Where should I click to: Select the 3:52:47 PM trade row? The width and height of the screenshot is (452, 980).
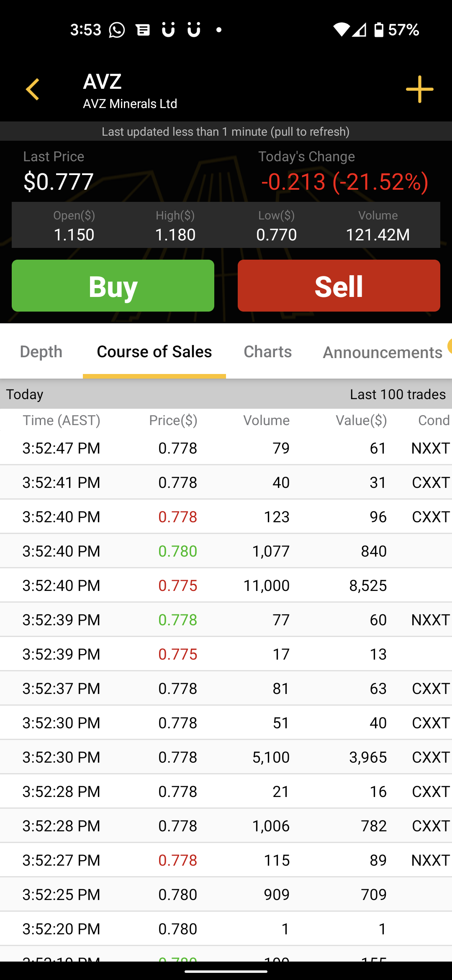click(x=226, y=448)
